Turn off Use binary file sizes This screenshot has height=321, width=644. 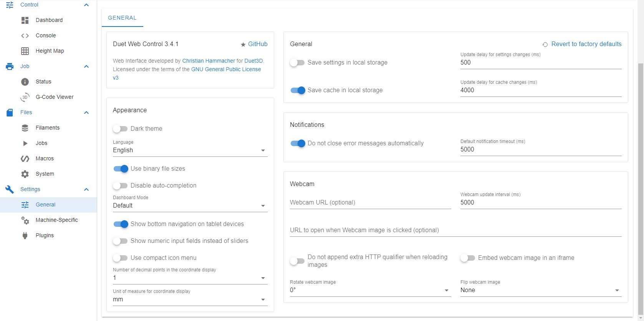coord(120,168)
